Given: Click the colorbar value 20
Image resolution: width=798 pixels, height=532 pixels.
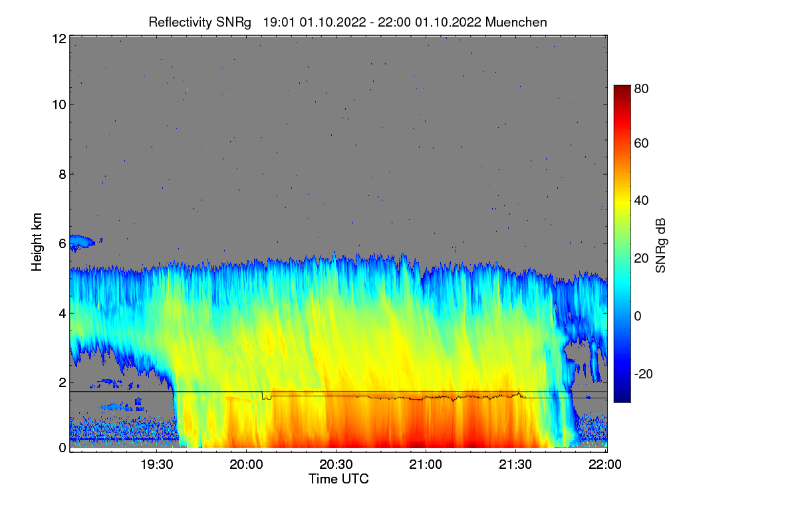Looking at the screenshot, I should (x=642, y=258).
